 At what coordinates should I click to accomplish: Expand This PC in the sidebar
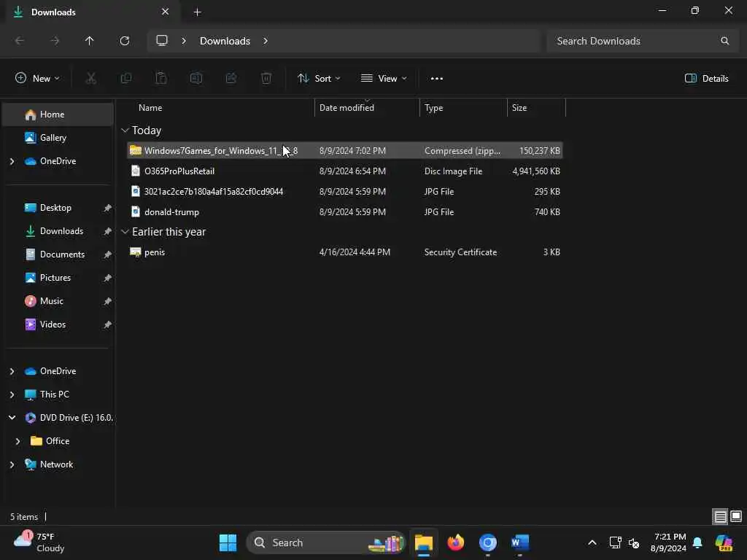click(x=12, y=394)
